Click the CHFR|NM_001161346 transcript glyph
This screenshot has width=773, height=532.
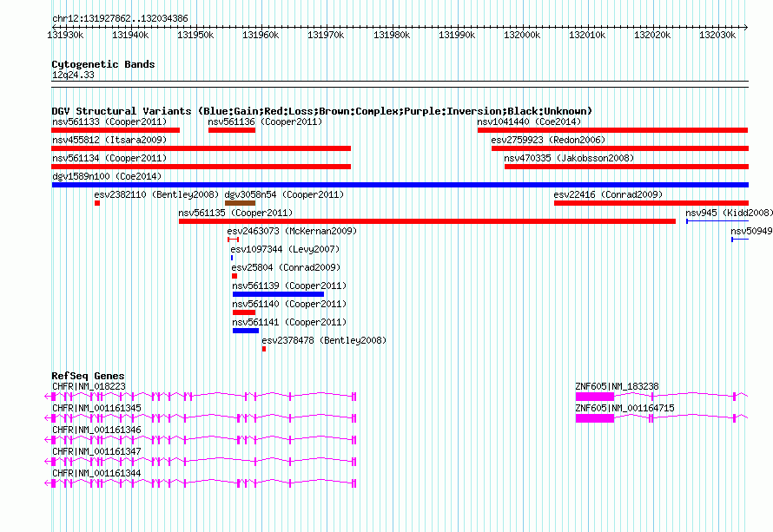point(201,439)
